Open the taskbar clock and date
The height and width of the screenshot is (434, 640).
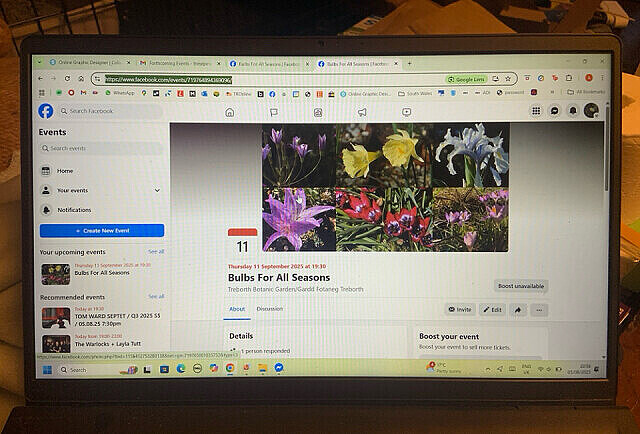click(579, 369)
